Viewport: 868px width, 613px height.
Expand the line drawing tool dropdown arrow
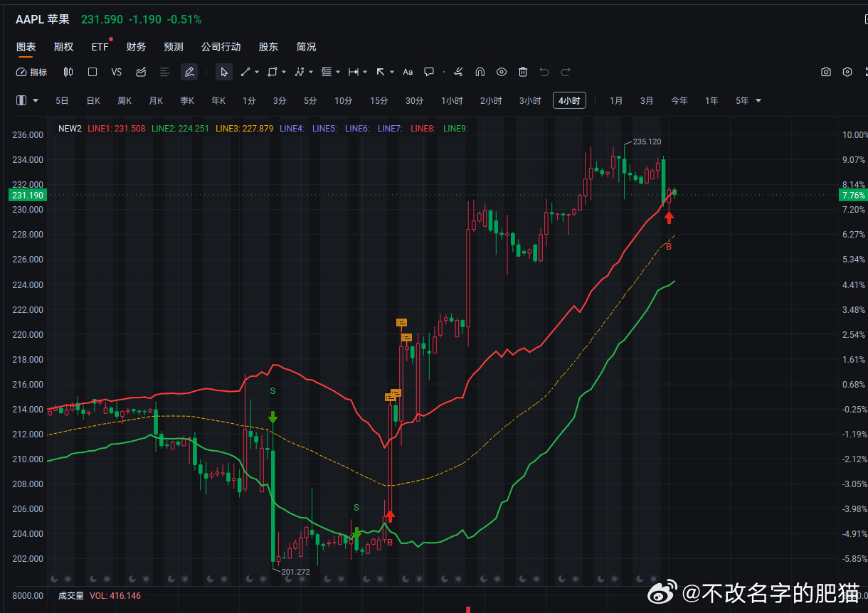[256, 72]
